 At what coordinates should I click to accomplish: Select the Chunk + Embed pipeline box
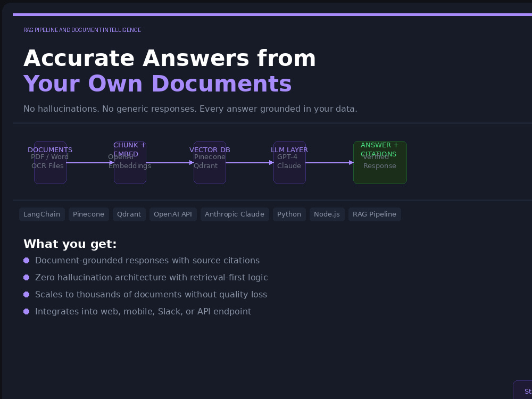point(130,162)
